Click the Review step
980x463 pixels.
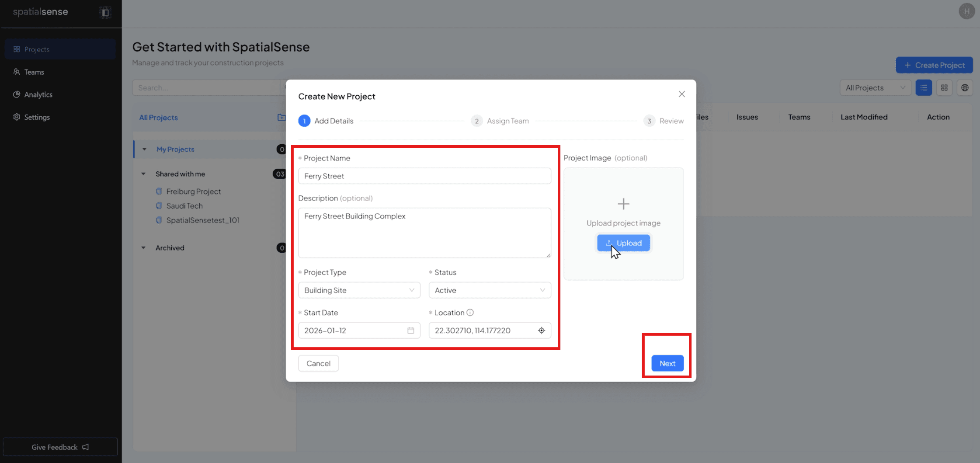(x=664, y=121)
